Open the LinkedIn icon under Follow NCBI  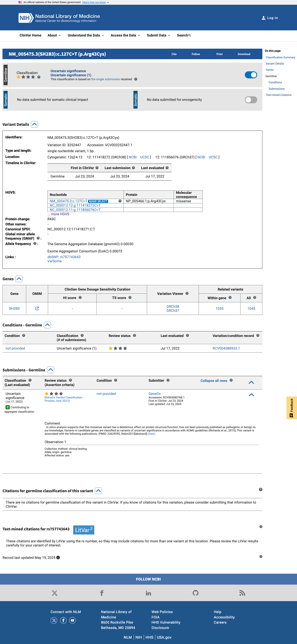pyautogui.click(x=148, y=593)
